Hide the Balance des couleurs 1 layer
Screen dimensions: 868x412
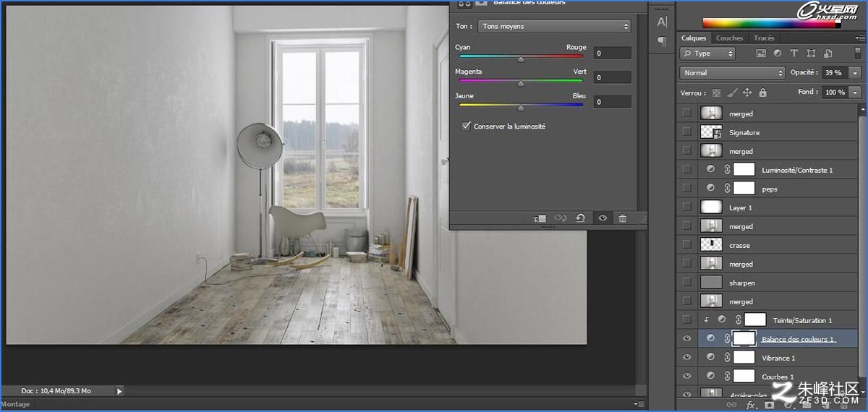tap(687, 338)
